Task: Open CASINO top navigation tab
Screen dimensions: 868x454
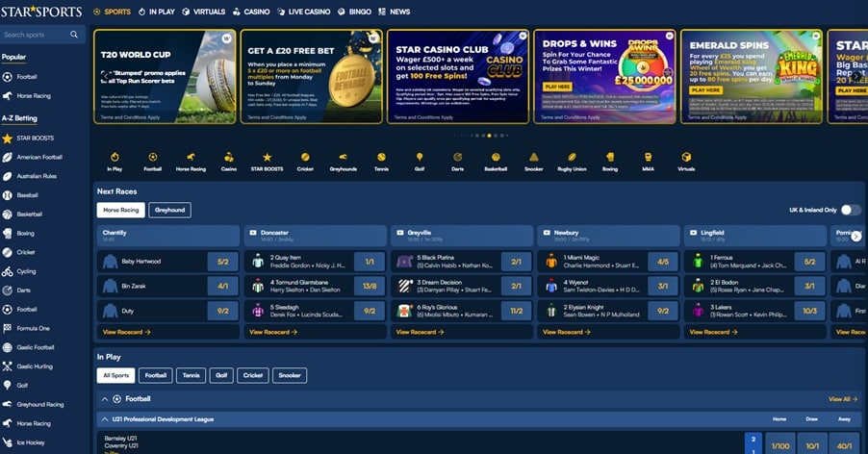Action: (x=251, y=12)
